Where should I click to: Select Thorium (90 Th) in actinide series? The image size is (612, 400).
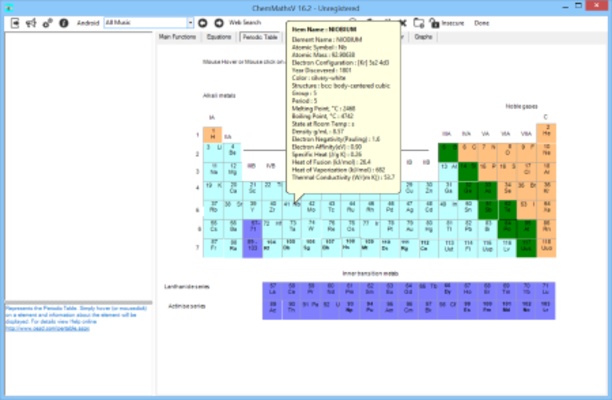292,310
